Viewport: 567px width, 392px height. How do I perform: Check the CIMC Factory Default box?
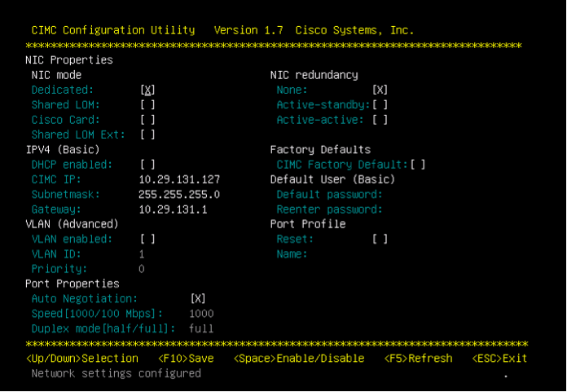(x=418, y=165)
